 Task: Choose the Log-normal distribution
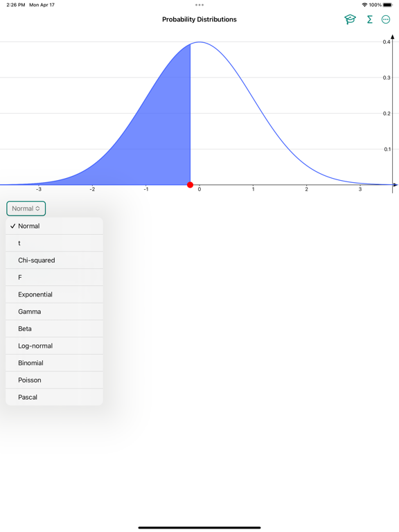click(x=54, y=346)
